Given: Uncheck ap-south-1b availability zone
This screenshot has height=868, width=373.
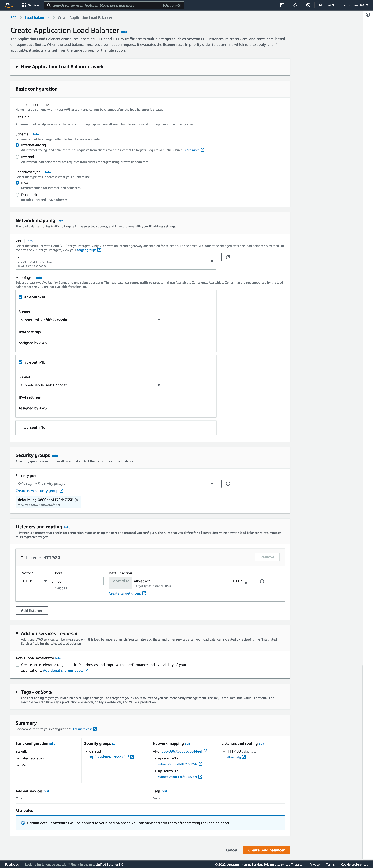Looking at the screenshot, I should click(21, 362).
